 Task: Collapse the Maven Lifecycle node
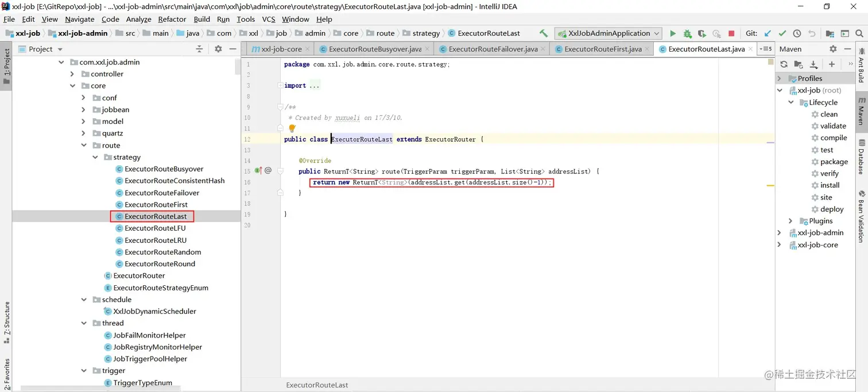coord(791,102)
